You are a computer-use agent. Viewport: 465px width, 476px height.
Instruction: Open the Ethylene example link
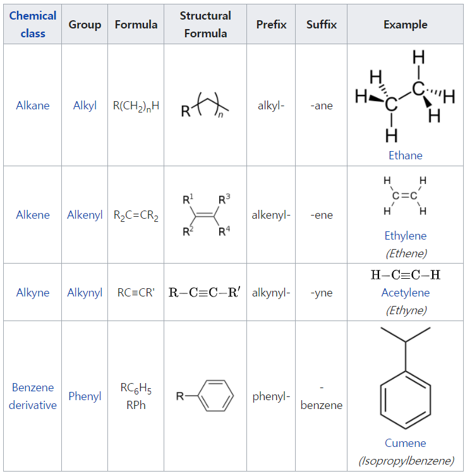pyautogui.click(x=406, y=236)
